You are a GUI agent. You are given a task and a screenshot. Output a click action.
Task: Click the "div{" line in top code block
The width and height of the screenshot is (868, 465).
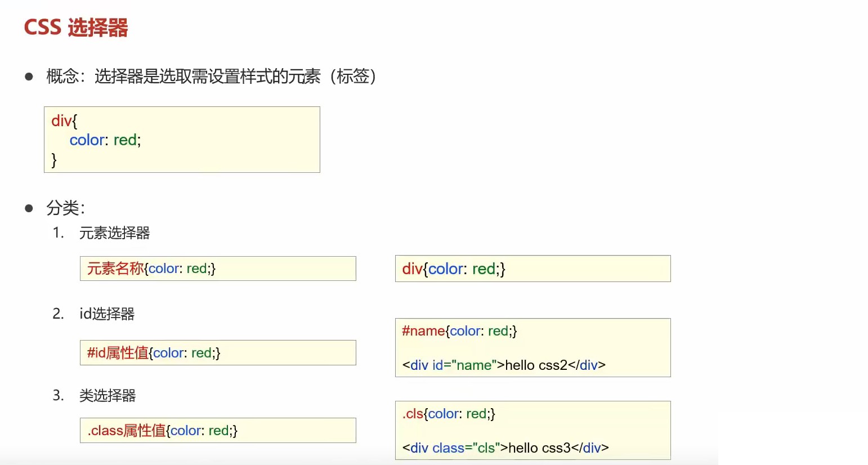point(64,120)
